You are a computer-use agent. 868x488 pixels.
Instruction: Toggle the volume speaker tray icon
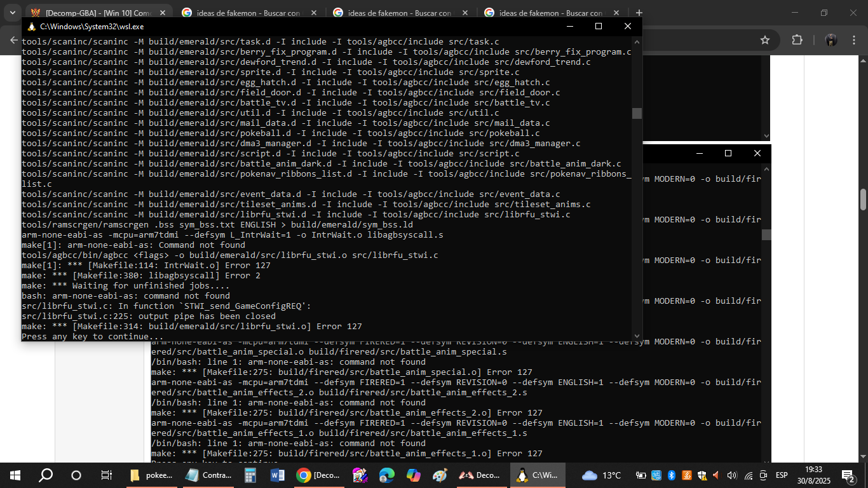pyautogui.click(x=731, y=475)
